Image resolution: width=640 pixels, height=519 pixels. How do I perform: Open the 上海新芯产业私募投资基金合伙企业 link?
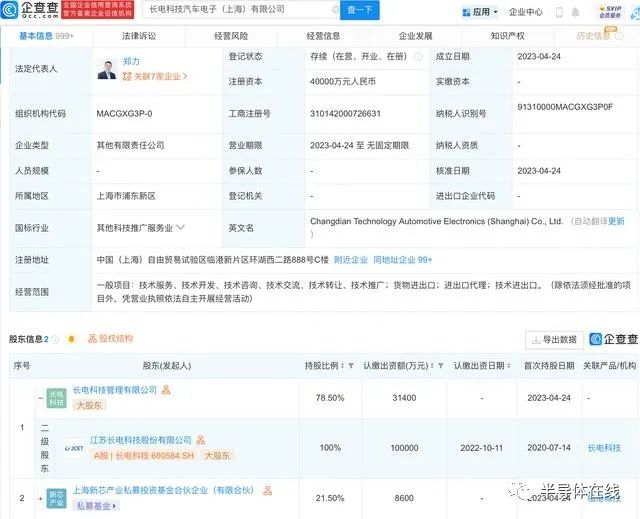[x=164, y=490]
